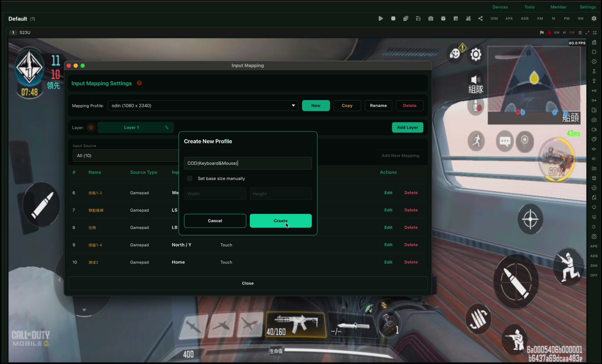Click the chat bubble button in game
602x364 pixels.
point(505,141)
